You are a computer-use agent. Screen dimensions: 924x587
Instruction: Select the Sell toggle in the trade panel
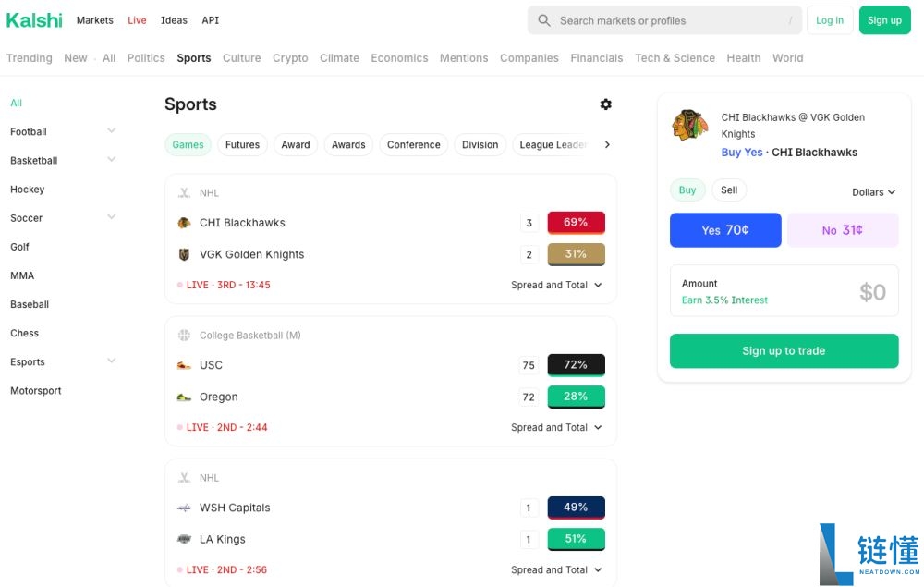click(729, 190)
